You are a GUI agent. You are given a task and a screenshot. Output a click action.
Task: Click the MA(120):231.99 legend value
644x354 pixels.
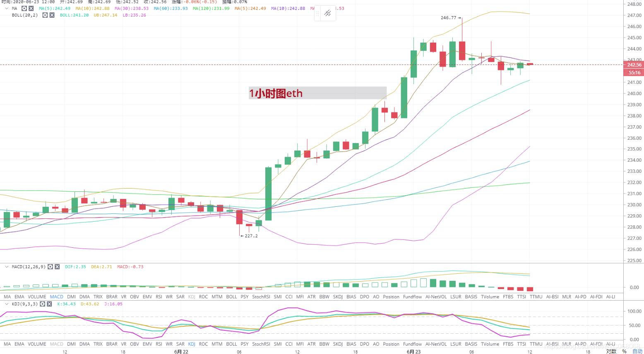[211, 8]
